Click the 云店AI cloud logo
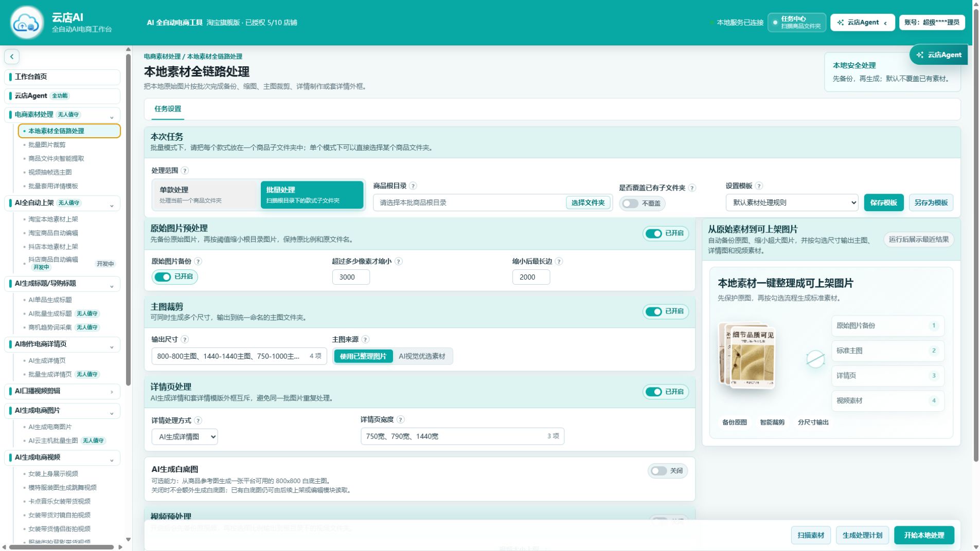The image size is (980, 551). [26, 23]
